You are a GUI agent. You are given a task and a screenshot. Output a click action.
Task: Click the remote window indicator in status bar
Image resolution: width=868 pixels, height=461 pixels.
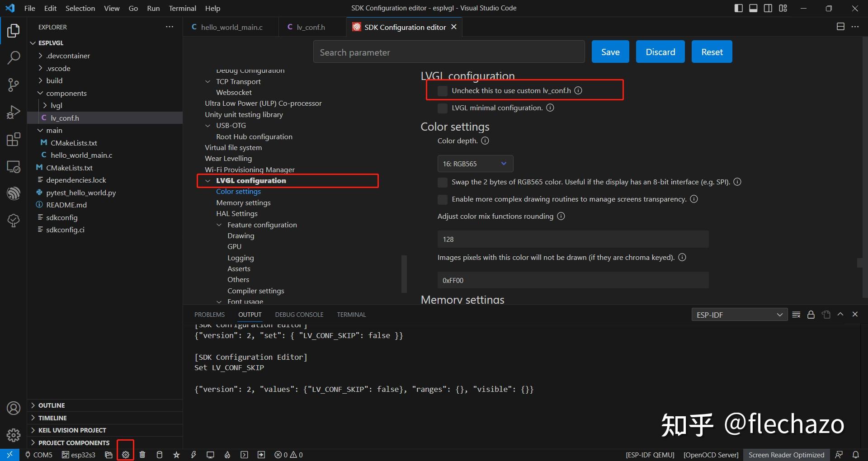(x=9, y=455)
